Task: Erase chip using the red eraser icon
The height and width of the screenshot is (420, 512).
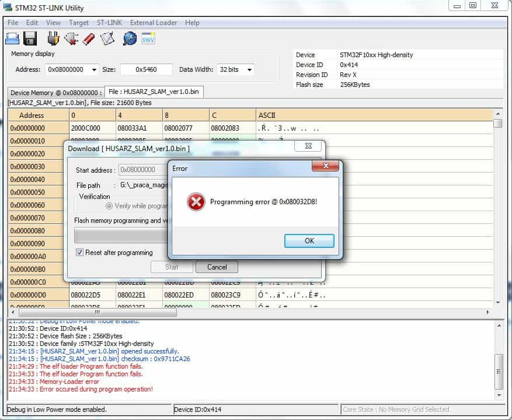Action: point(89,38)
